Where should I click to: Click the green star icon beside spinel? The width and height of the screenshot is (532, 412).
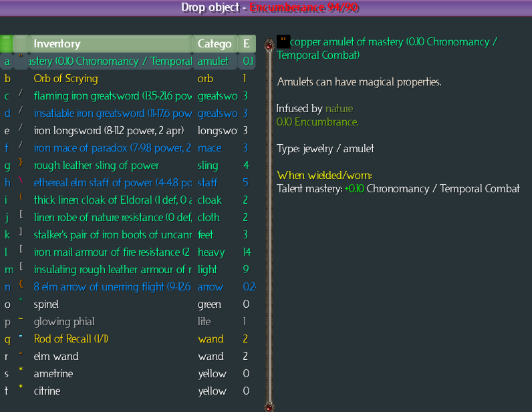[x=21, y=301]
